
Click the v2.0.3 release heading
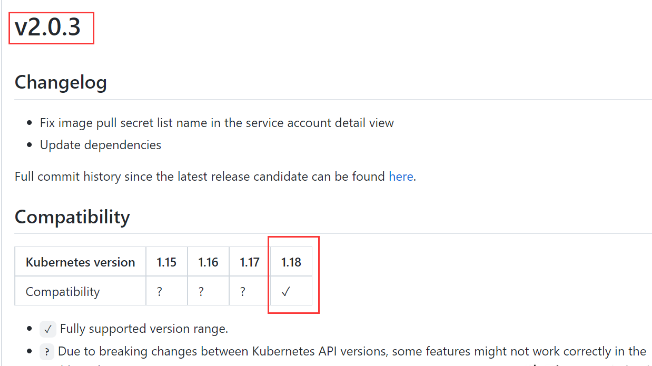click(47, 27)
